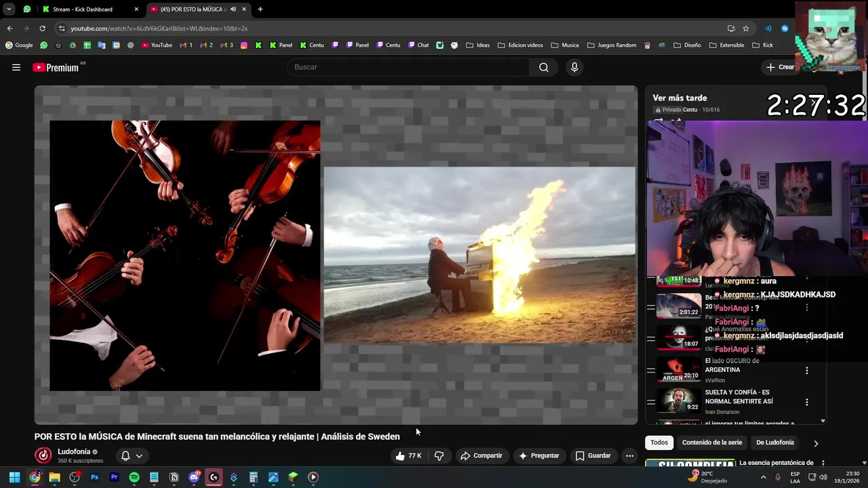This screenshot has width=868, height=488.
Task: Open the Diseño bookmark folder
Action: pos(687,45)
